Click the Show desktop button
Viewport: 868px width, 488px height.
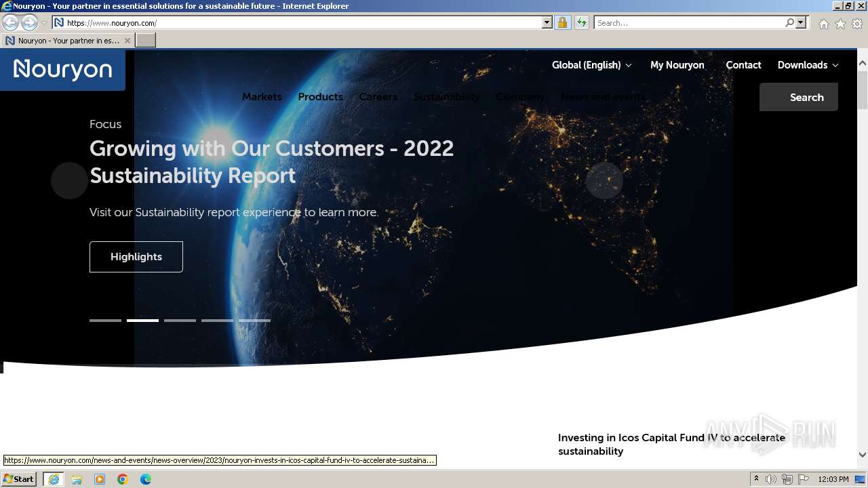(861, 479)
